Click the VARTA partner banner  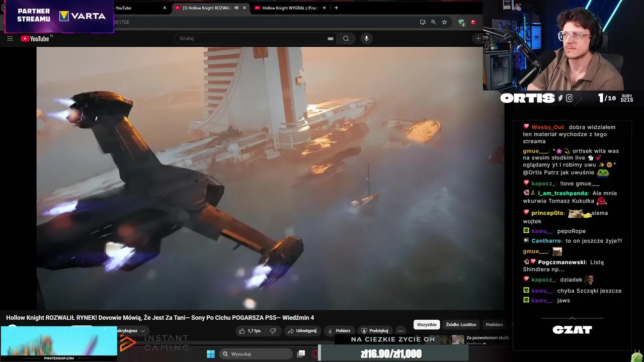[x=59, y=16]
